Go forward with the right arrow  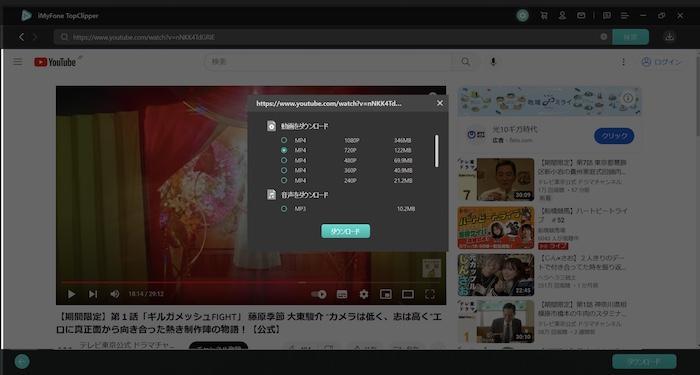(35, 37)
